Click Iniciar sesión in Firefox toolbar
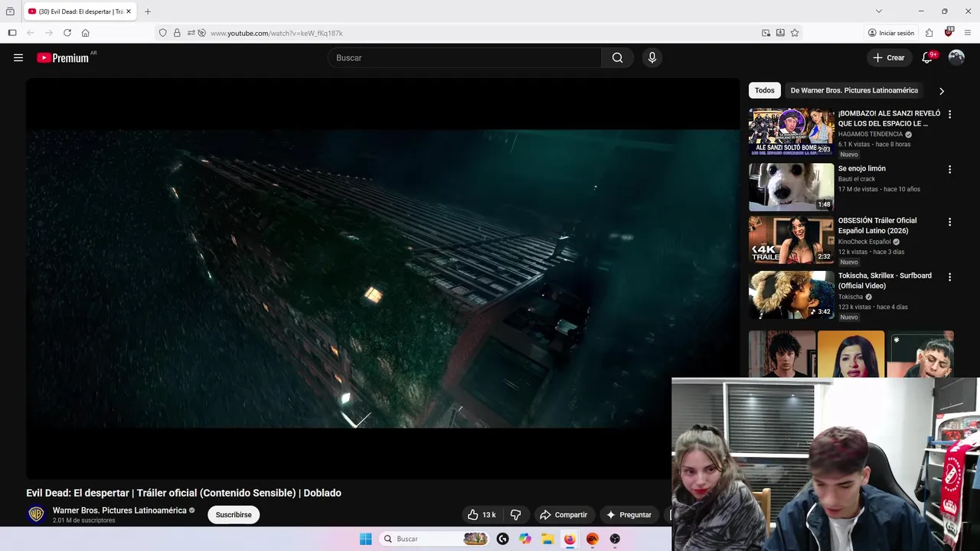The height and width of the screenshot is (551, 980). [891, 33]
